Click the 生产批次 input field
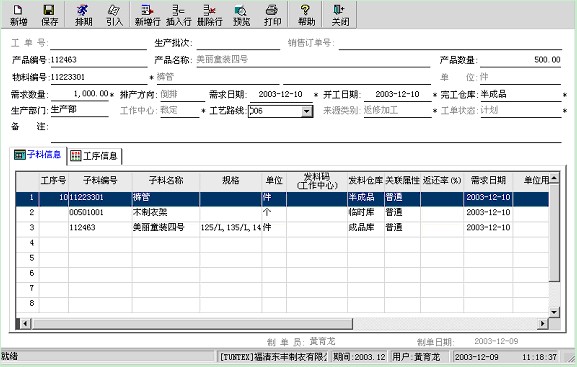 pyautogui.click(x=238, y=43)
